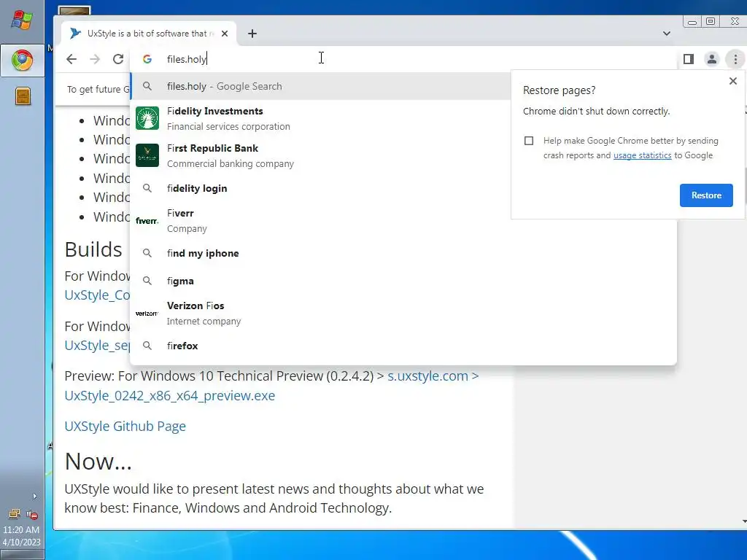
Task: Choose Verizon Fios suggestion
Action: pyautogui.click(x=403, y=314)
